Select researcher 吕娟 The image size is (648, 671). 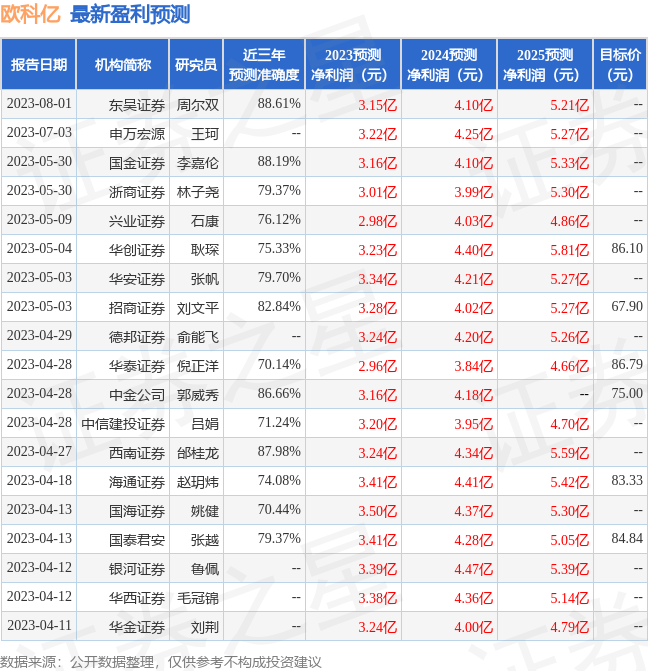pyautogui.click(x=205, y=425)
